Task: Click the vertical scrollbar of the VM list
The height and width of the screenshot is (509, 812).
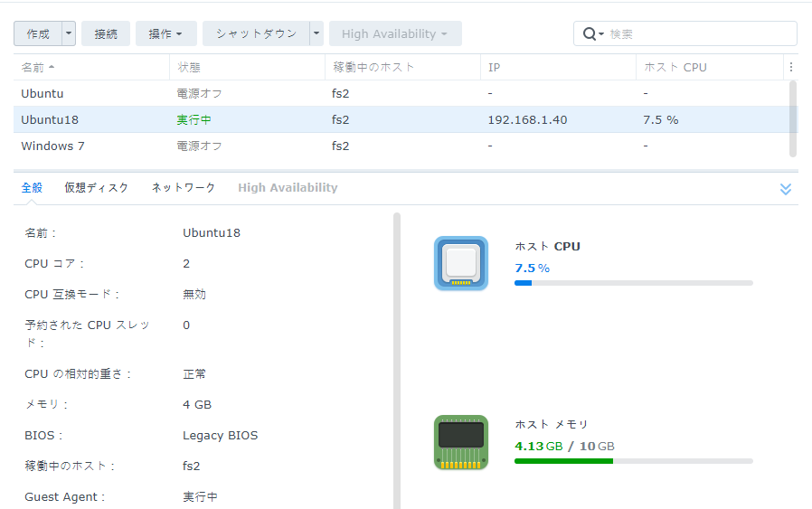Action: (x=793, y=118)
